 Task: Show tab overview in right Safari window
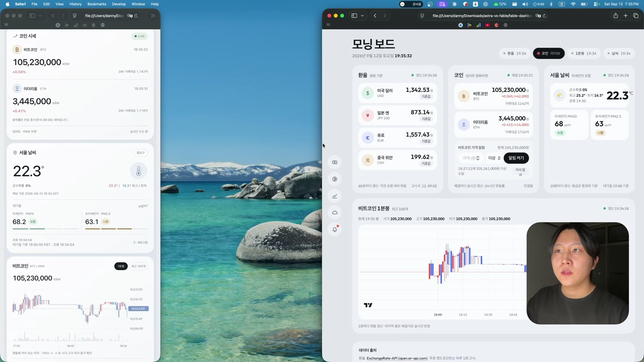point(636,16)
